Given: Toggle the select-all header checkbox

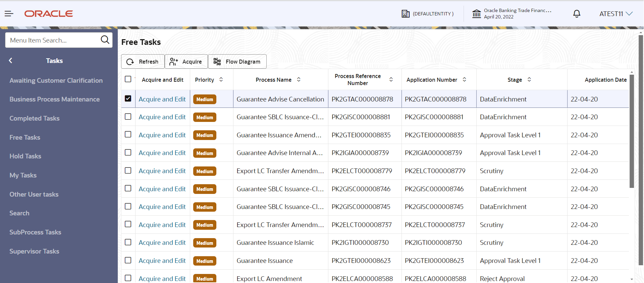Looking at the screenshot, I should pos(128,79).
